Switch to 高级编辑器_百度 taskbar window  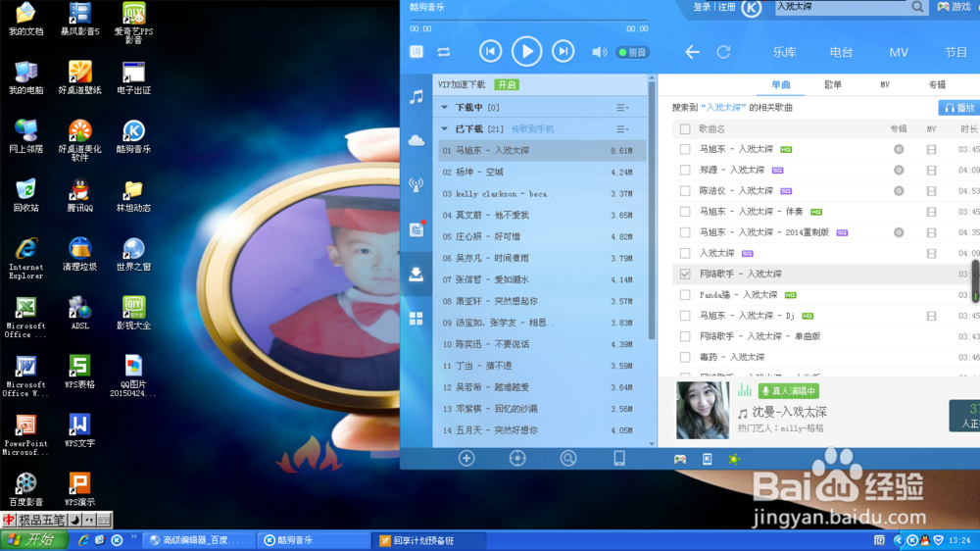199,540
